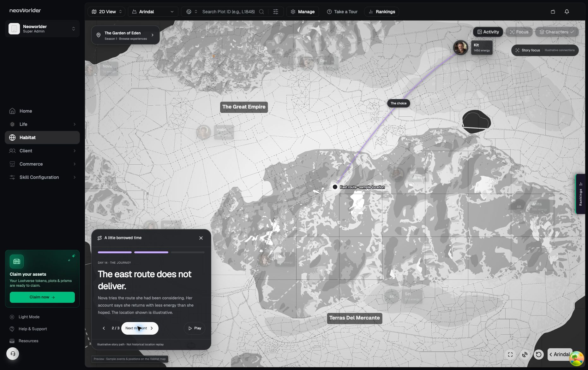Click Take a Tour
The width and height of the screenshot is (588, 370).
click(342, 12)
